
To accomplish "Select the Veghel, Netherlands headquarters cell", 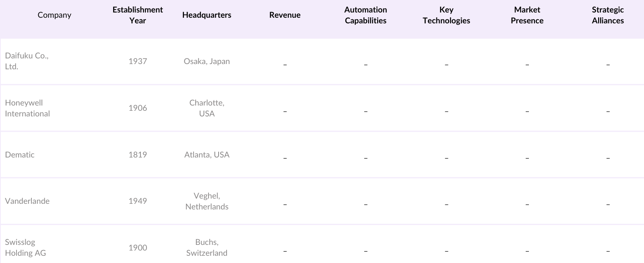I will tap(206, 201).
